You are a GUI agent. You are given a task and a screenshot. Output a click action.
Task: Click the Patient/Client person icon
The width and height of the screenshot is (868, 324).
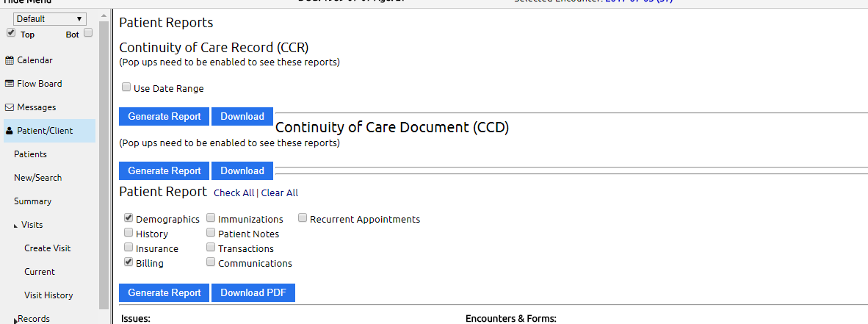(10, 132)
